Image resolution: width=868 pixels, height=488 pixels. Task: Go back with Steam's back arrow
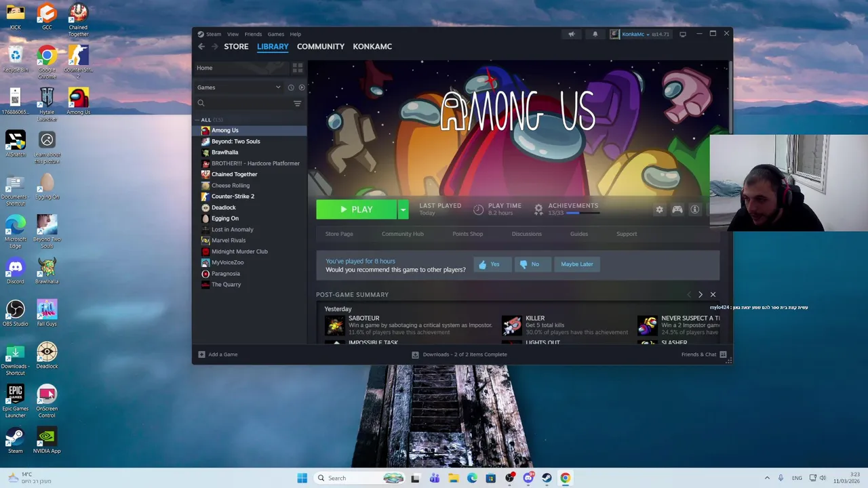click(201, 47)
